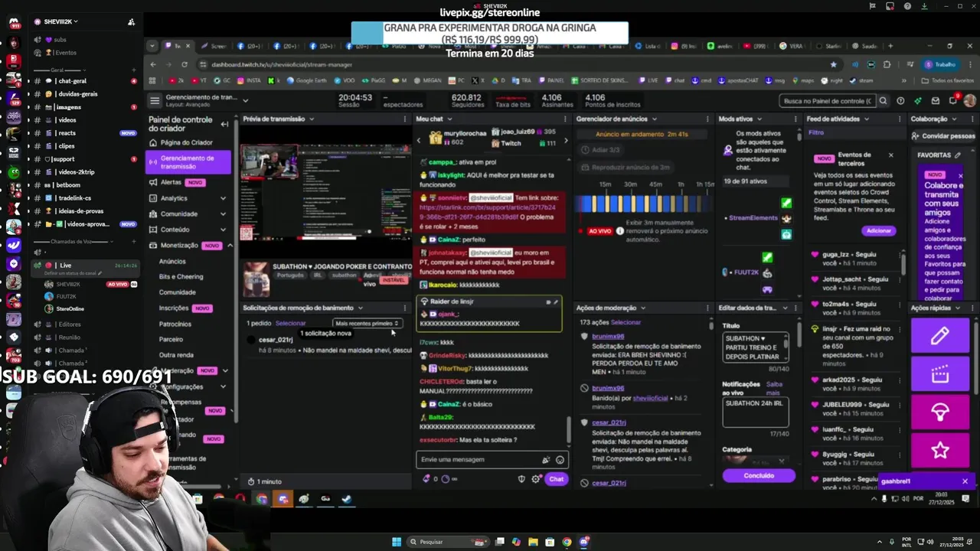The height and width of the screenshot is (551, 980).
Task: Open Chrome from Windows taskbar
Action: click(x=567, y=542)
